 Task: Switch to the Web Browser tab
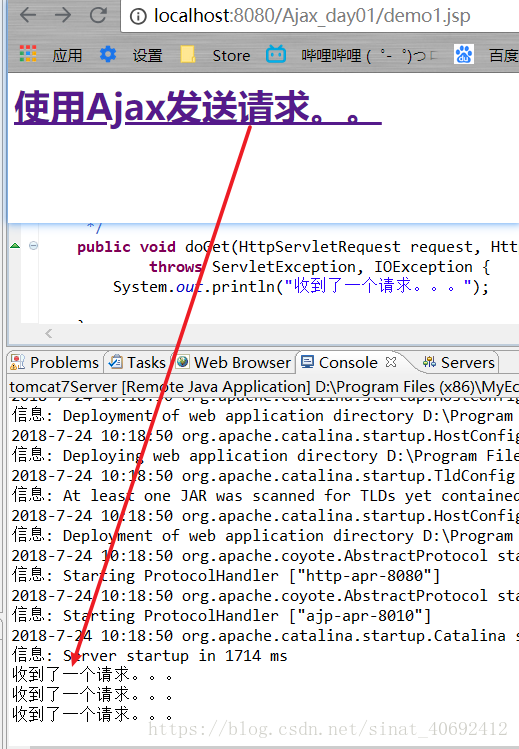point(233,362)
